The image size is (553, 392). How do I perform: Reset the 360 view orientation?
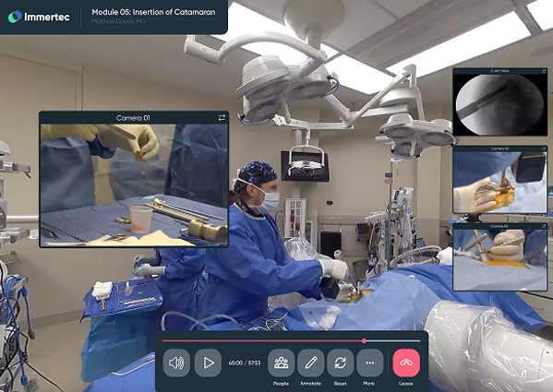click(341, 362)
